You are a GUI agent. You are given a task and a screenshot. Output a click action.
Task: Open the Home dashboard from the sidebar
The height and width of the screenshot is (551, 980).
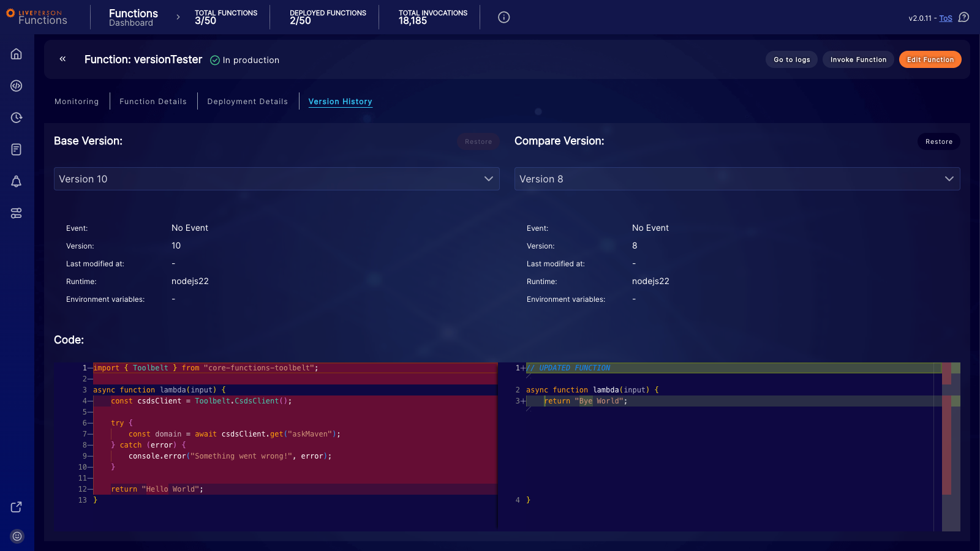[16, 54]
